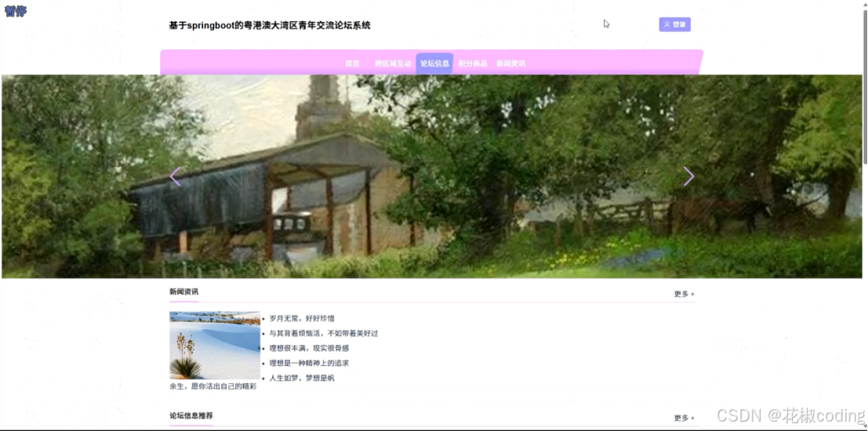868x431 pixels.
Task: Click the vertical page scrollbar thumb
Action: tap(865, 85)
